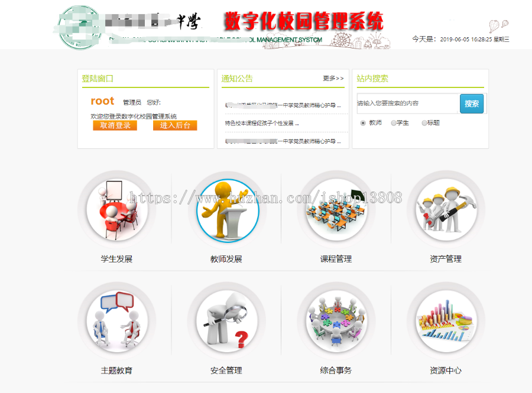The height and width of the screenshot is (393, 532).
Task: Open the 资产管理 workers with tools icon
Action: (x=446, y=210)
